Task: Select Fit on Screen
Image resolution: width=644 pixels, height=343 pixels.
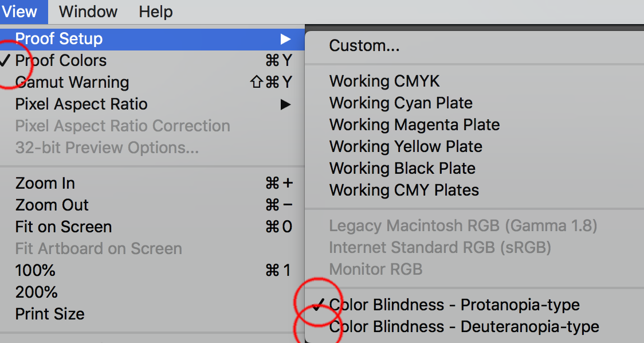Action: pos(64,227)
